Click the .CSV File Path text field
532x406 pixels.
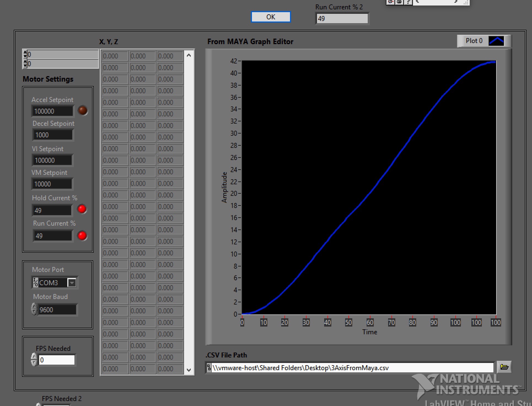(353, 368)
